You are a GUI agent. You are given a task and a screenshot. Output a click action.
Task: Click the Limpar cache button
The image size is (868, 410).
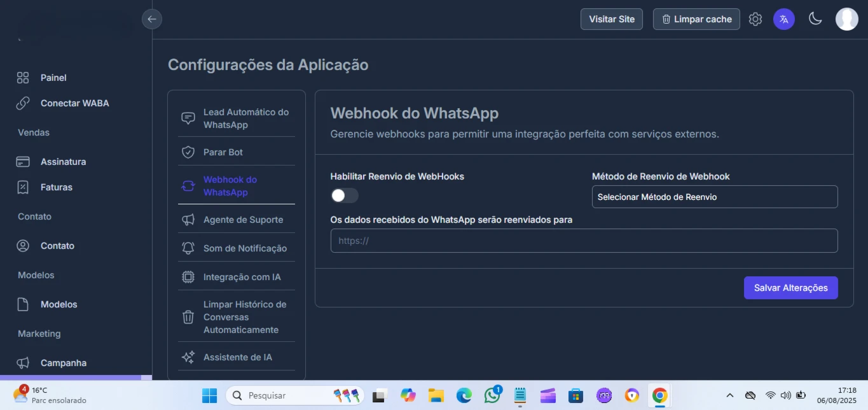696,19
